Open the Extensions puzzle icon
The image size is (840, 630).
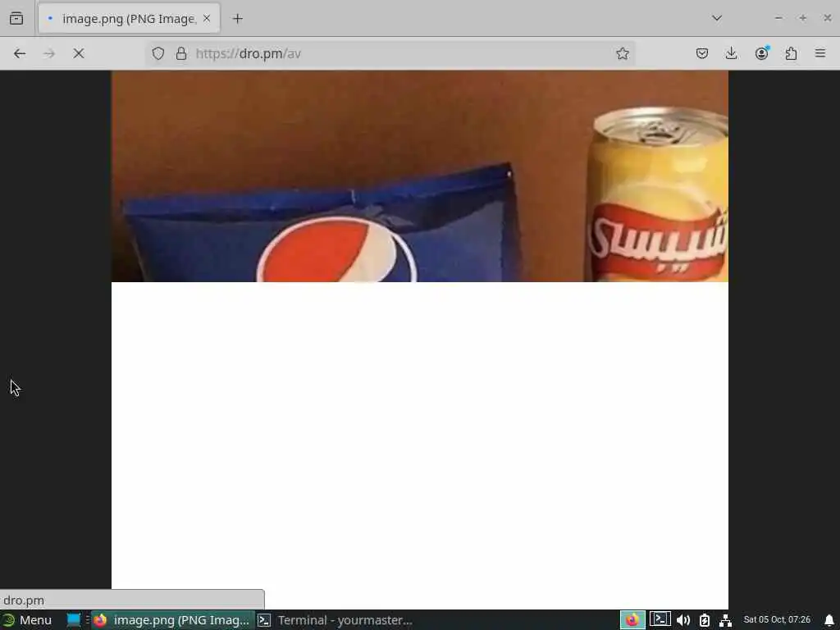[791, 53]
